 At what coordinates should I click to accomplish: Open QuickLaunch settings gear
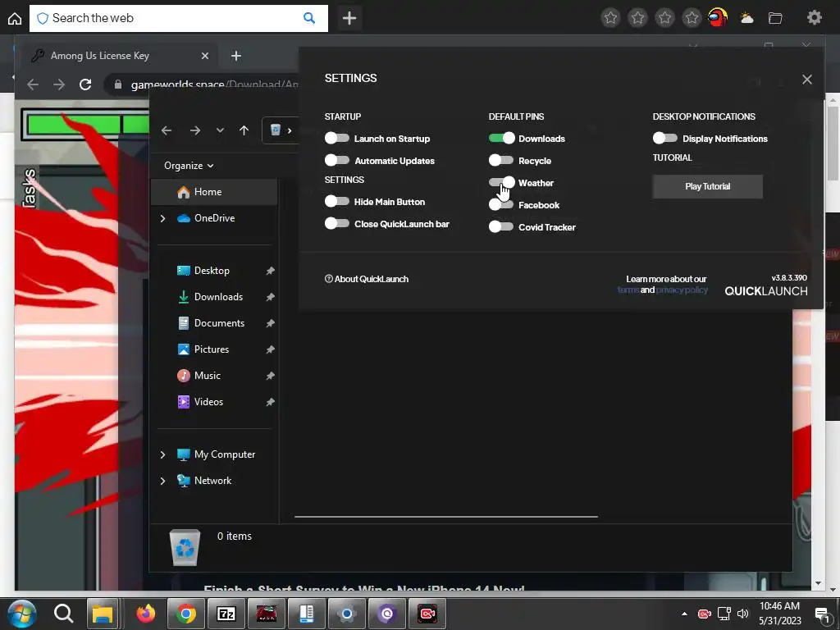pos(815,18)
